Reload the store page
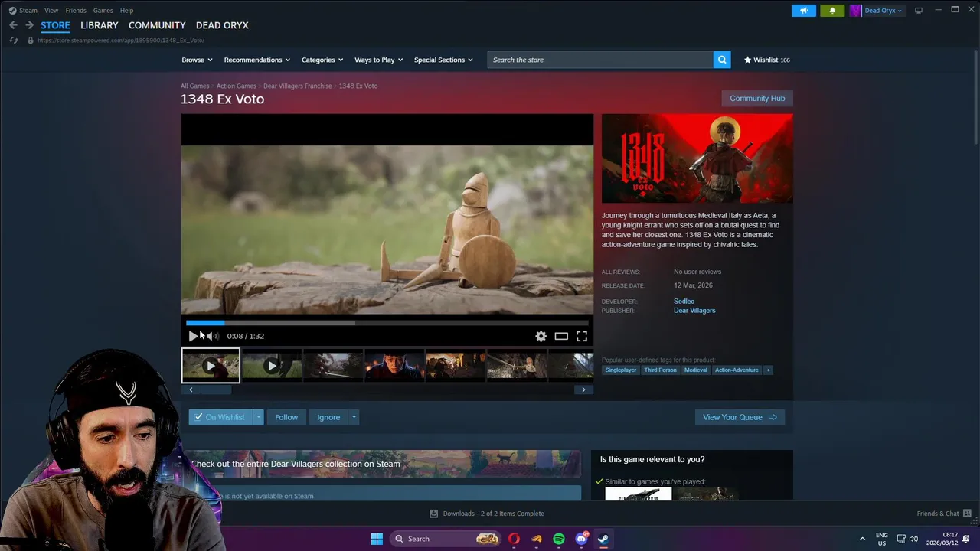This screenshot has height=551, width=980. [13, 40]
